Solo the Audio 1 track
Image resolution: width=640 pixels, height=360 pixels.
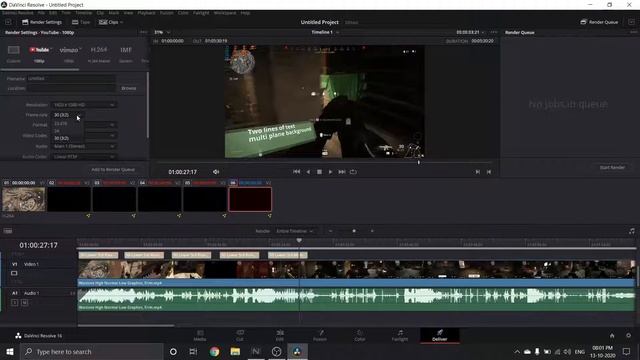14,302
